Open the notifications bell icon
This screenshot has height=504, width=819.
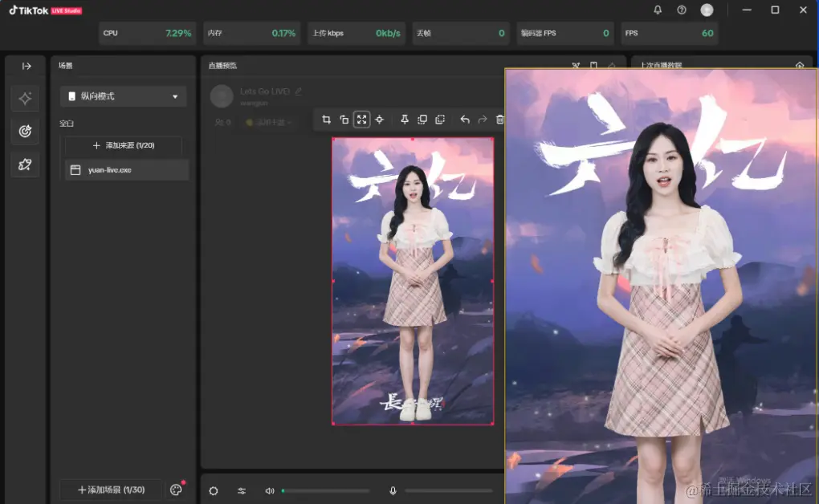[658, 10]
